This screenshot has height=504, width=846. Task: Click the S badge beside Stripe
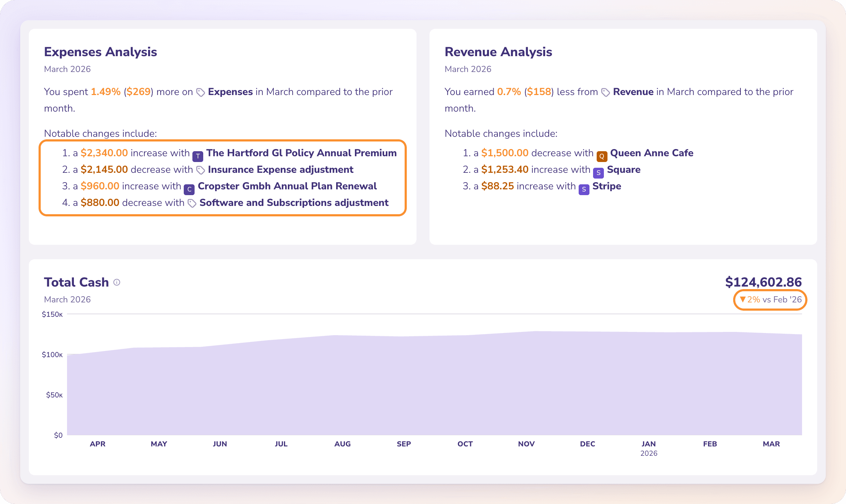584,189
